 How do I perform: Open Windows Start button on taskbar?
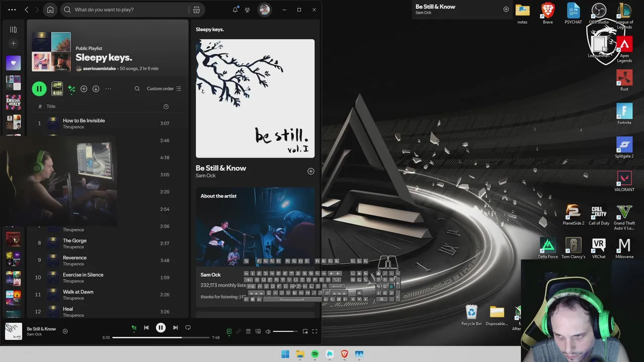coord(285,354)
